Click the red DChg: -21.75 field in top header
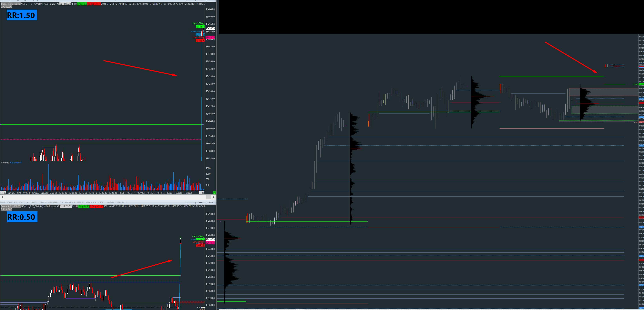 [x=94, y=4]
